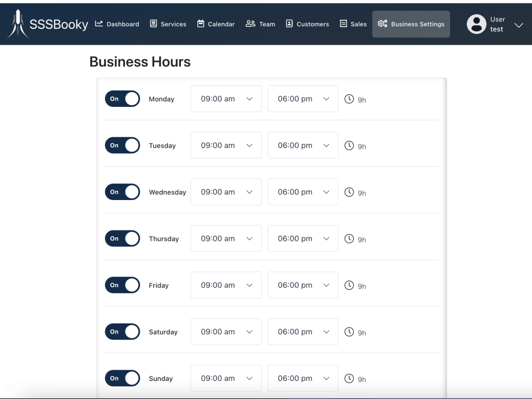Click Thursday's end time field
532x399 pixels.
pos(303,238)
